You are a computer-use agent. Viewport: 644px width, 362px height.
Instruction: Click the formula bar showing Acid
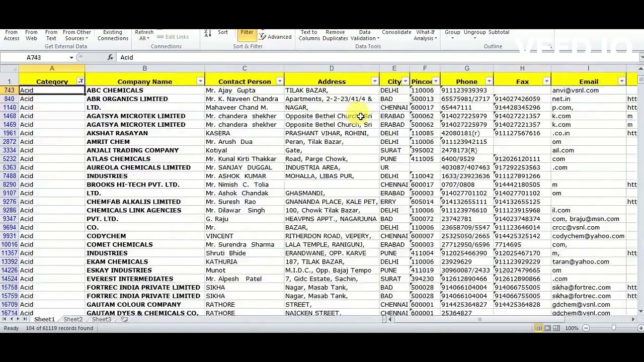377,58
